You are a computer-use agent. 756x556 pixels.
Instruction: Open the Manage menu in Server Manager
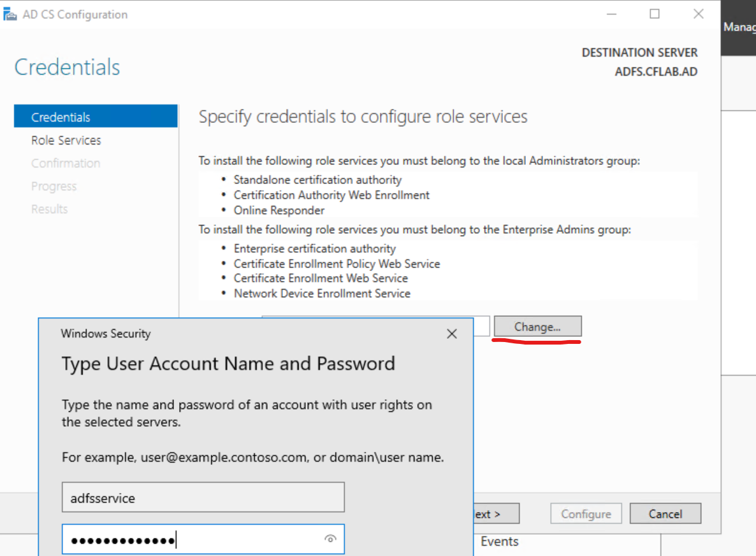739,27
